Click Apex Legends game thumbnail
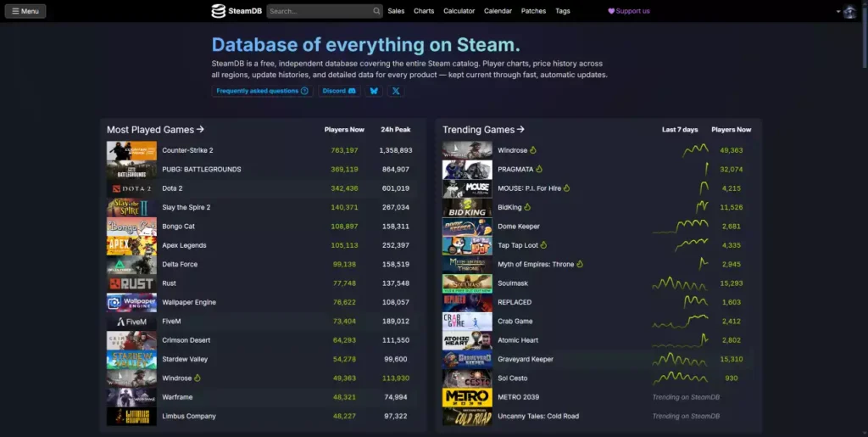Image resolution: width=868 pixels, height=437 pixels. pos(131,245)
